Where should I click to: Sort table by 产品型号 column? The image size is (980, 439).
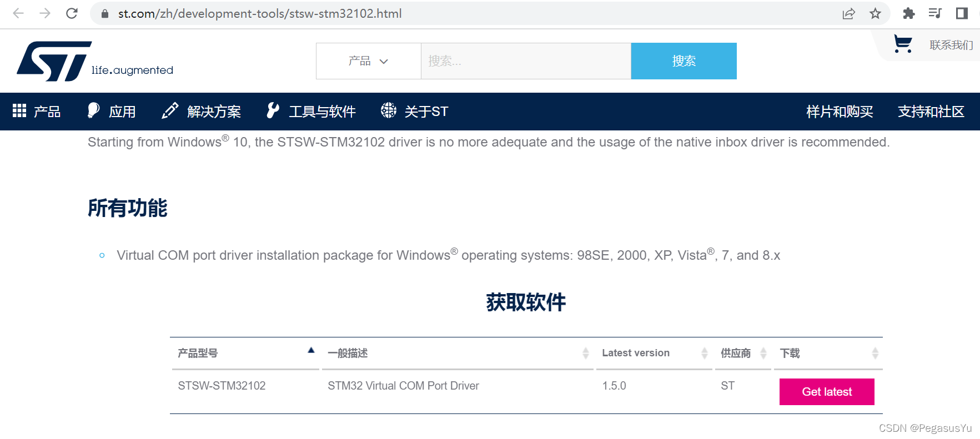tap(244, 353)
